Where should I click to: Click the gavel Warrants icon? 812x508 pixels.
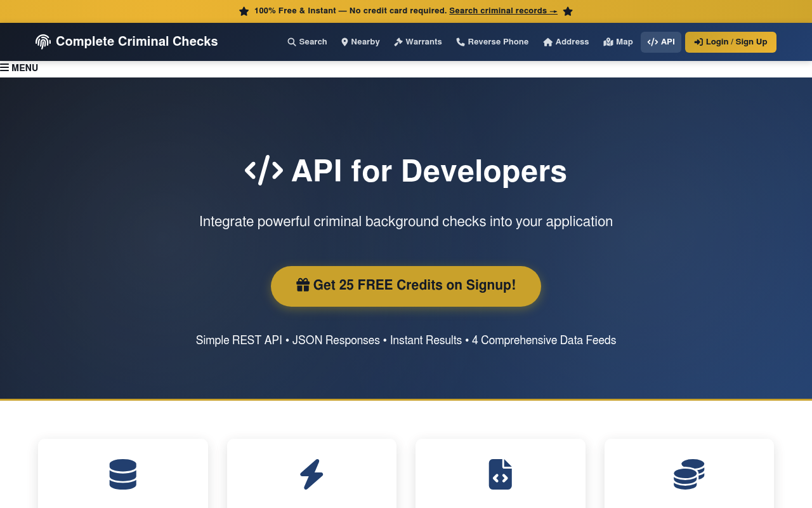pyautogui.click(x=398, y=42)
